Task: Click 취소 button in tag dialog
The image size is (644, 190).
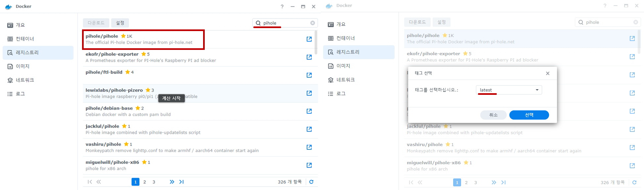Action: tap(493, 115)
